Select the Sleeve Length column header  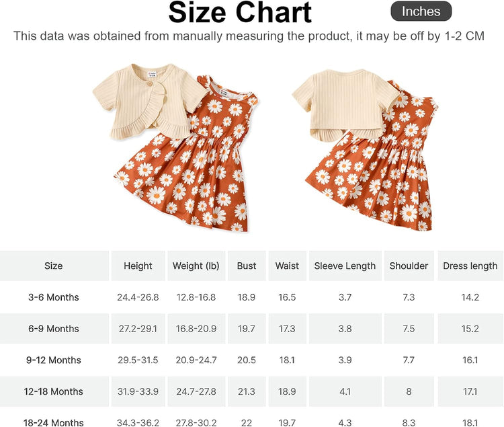(345, 266)
